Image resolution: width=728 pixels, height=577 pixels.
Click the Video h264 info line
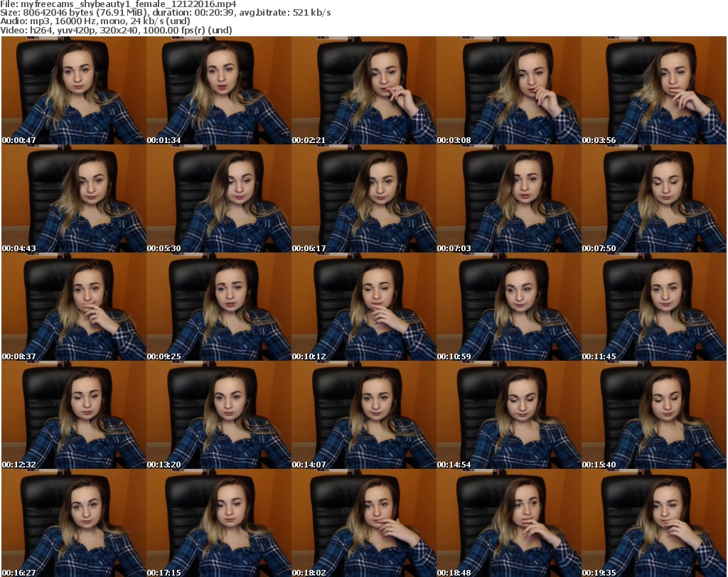coord(116,30)
